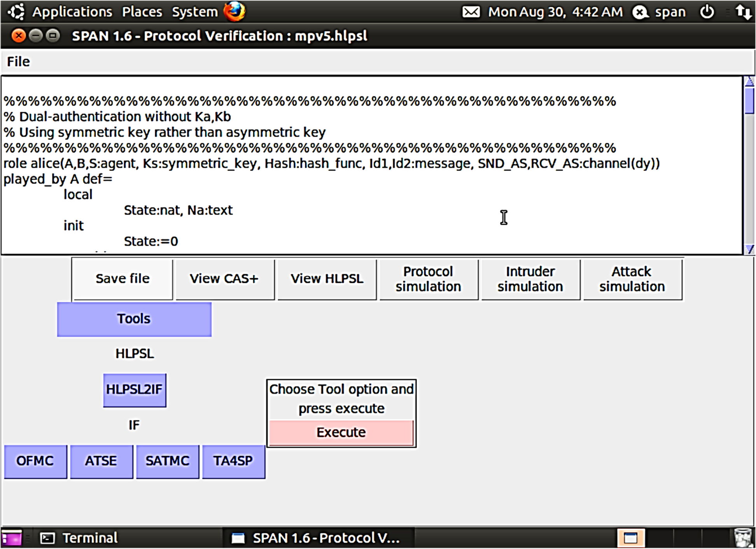Open the Firefox browser launcher icon
The width and height of the screenshot is (756, 549).
click(x=234, y=11)
